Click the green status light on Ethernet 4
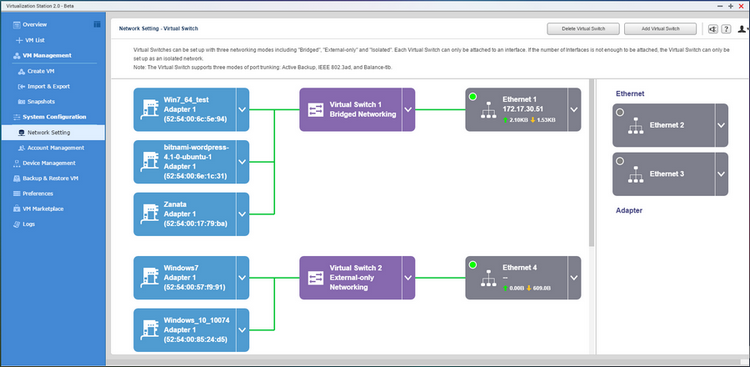This screenshot has height=367, width=750. click(473, 265)
